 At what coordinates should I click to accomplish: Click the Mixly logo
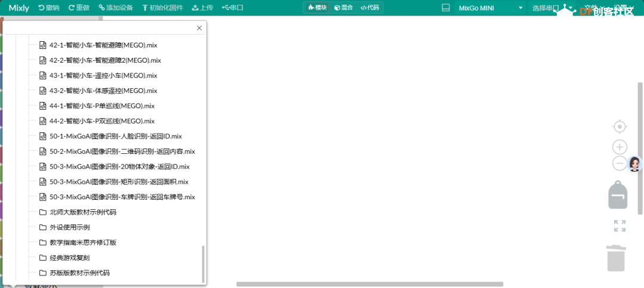tap(19, 7)
